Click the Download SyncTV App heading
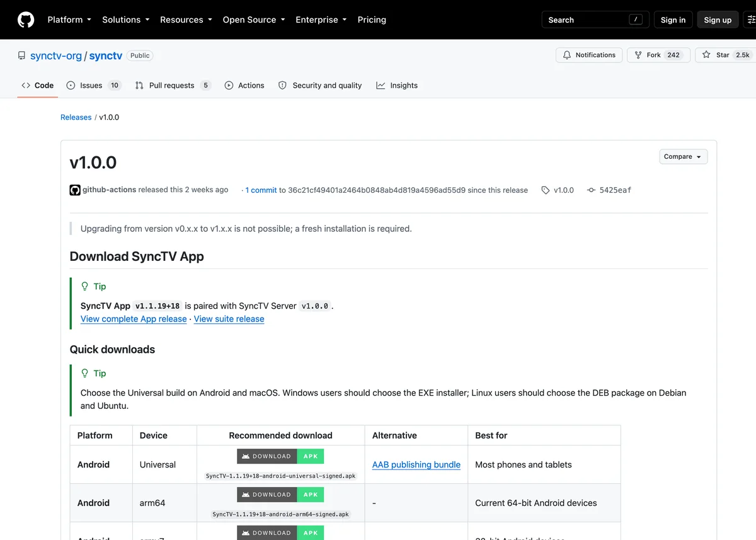This screenshot has height=540, width=756. [x=137, y=256]
